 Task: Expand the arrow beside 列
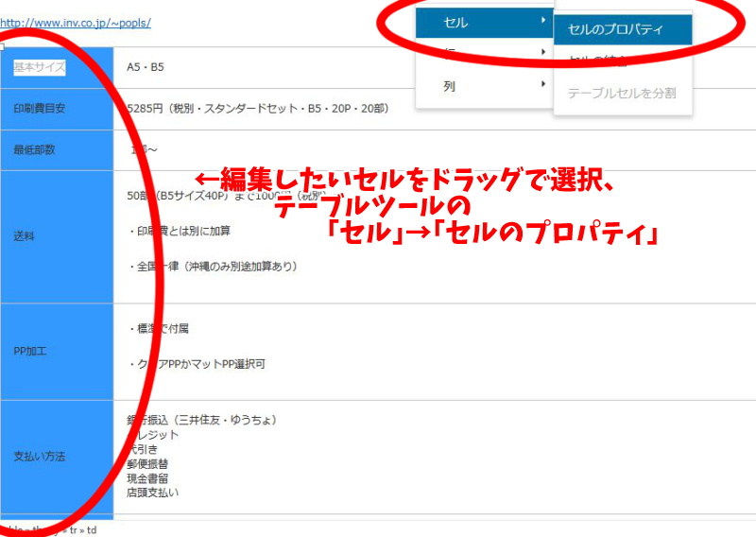tap(543, 85)
